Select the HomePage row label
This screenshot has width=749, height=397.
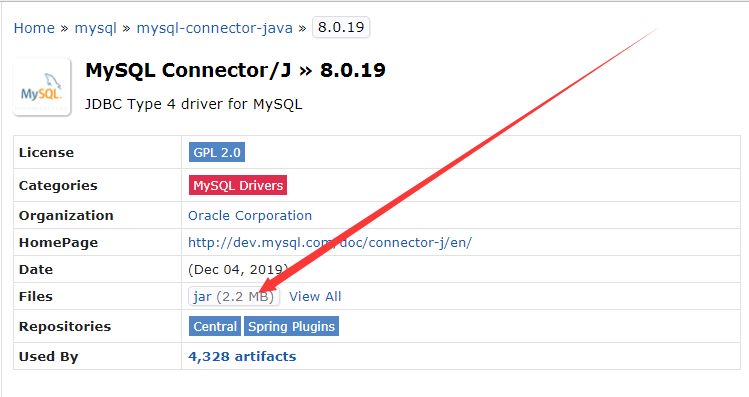point(58,243)
